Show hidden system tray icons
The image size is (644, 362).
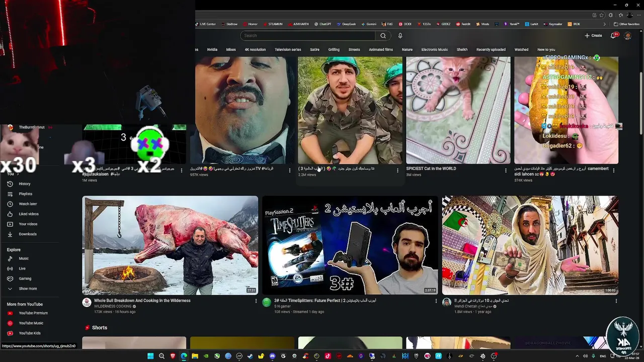coord(577,356)
